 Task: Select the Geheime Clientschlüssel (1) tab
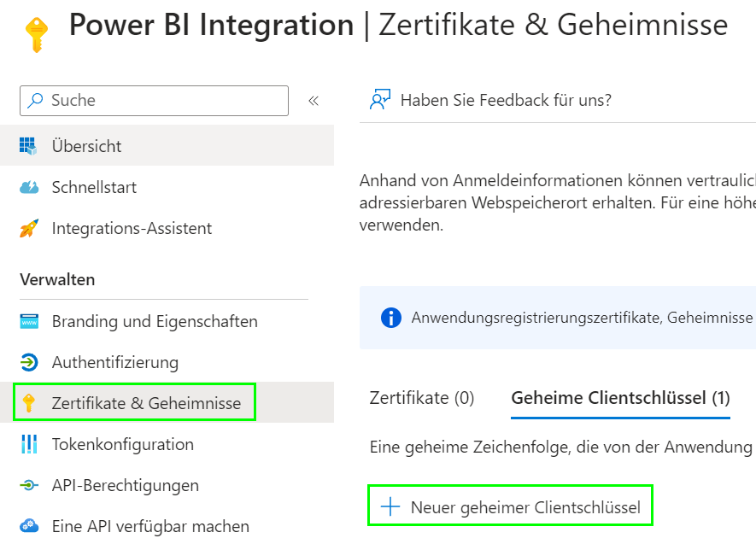click(x=620, y=398)
